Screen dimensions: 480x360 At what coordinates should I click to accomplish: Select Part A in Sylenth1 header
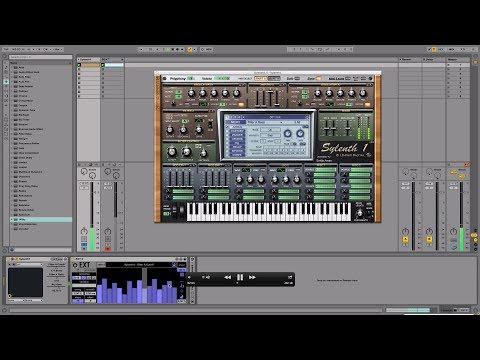click(260, 78)
